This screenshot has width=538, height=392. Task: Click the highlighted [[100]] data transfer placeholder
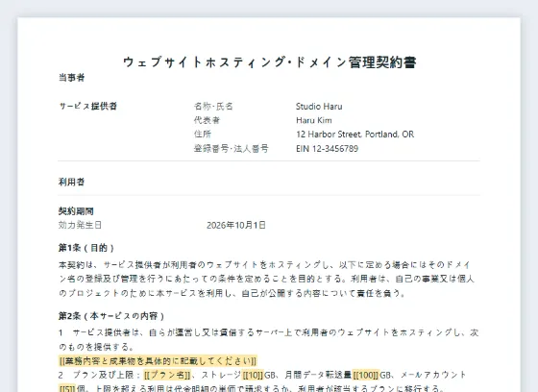pyautogui.click(x=366, y=375)
